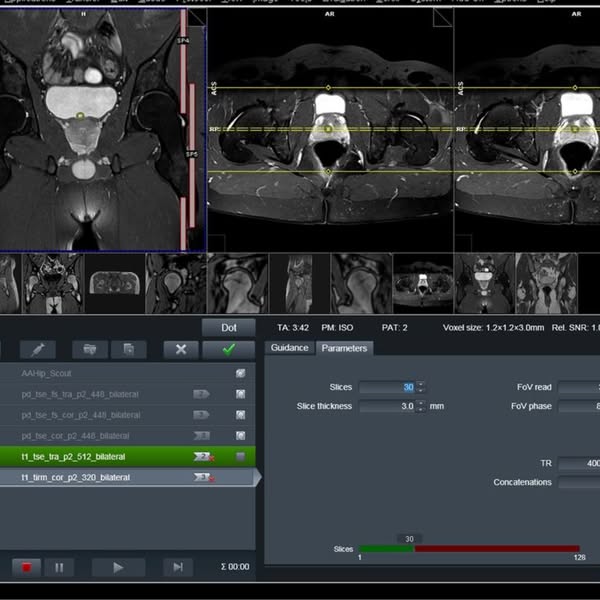This screenshot has height=600, width=600.
Task: Click the Dot button
Action: click(228, 328)
